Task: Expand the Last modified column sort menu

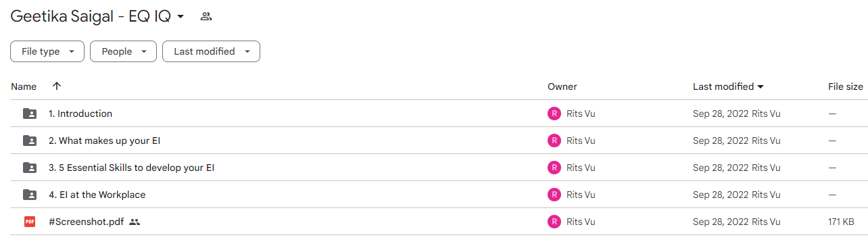Action: 729,86
